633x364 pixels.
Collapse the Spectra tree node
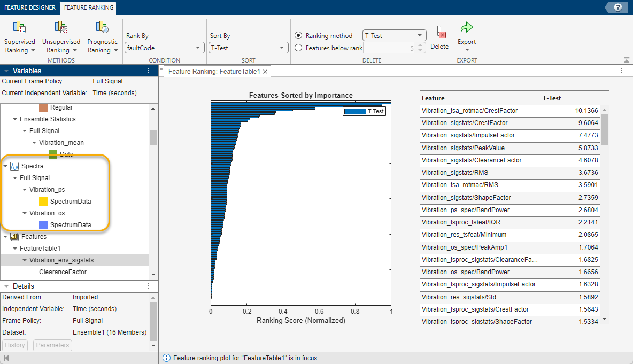pyautogui.click(x=5, y=166)
